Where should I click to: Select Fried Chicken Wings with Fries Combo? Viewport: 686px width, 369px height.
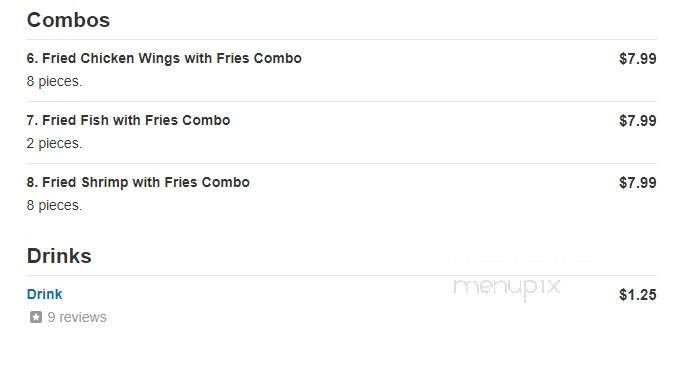coord(164,58)
